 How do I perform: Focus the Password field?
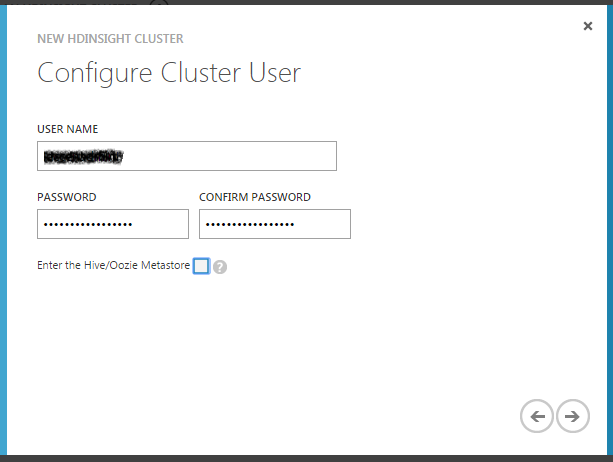coord(112,224)
